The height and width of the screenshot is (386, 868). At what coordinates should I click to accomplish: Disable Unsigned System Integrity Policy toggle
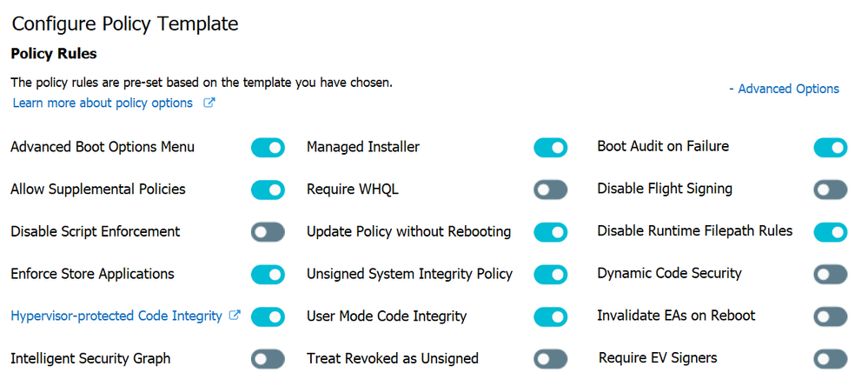coord(550,275)
